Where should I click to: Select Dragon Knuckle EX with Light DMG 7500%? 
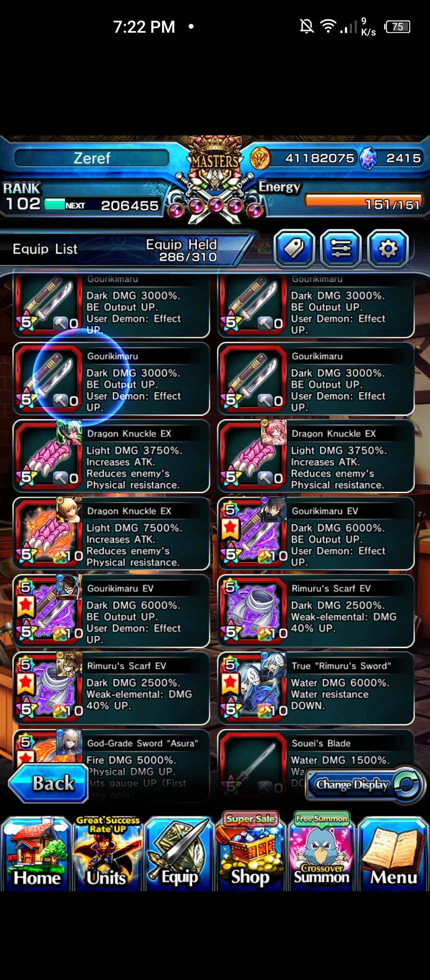tap(111, 533)
